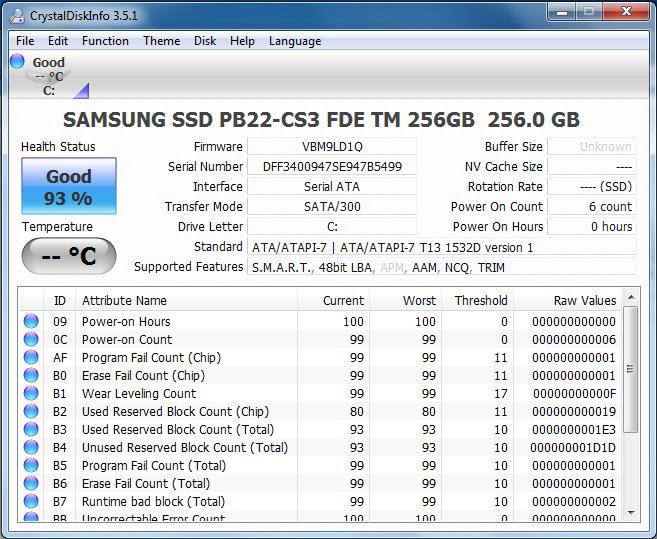
Task: Click the Firmware field VBM9LD1Q
Action: (x=332, y=146)
